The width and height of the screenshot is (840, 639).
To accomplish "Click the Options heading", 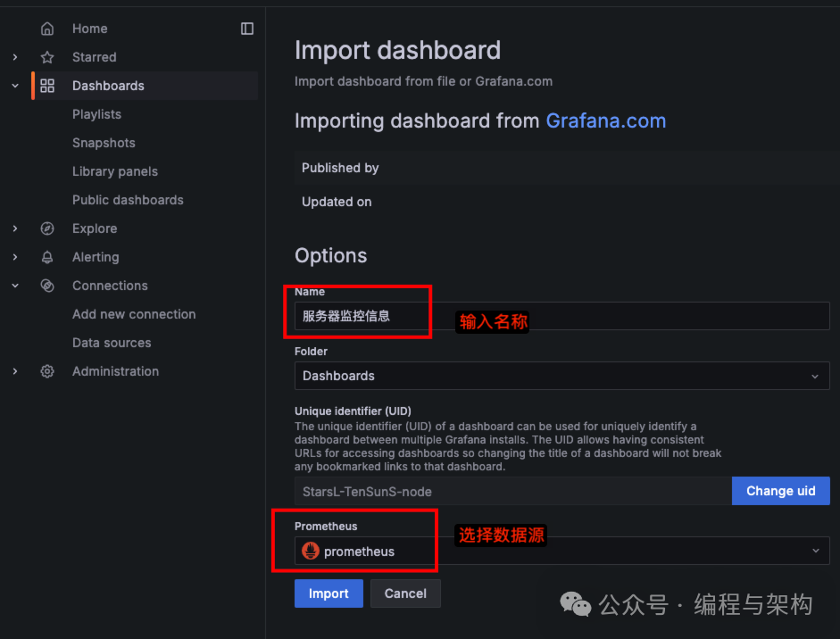I will (x=330, y=255).
